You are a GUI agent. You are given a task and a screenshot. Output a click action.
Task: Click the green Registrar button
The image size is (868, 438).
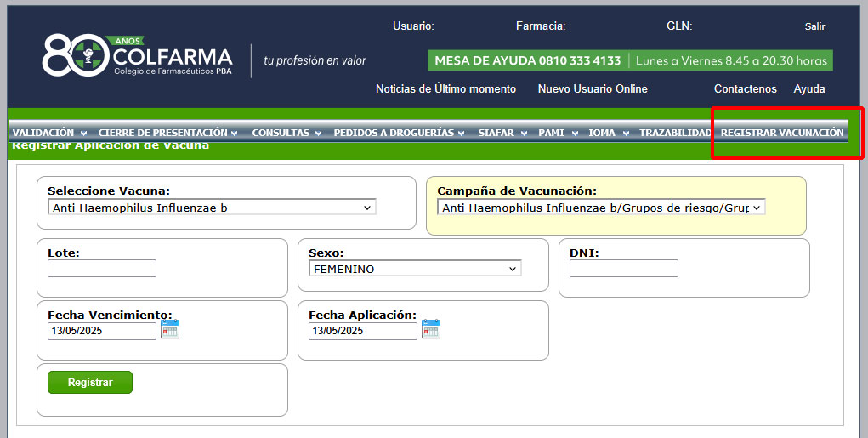point(90,383)
